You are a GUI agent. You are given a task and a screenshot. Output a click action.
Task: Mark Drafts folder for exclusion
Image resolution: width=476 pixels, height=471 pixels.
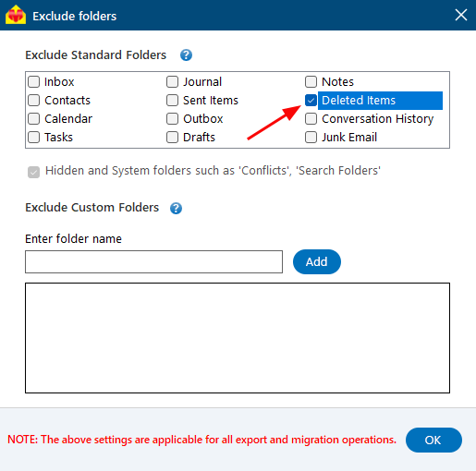pyautogui.click(x=173, y=138)
